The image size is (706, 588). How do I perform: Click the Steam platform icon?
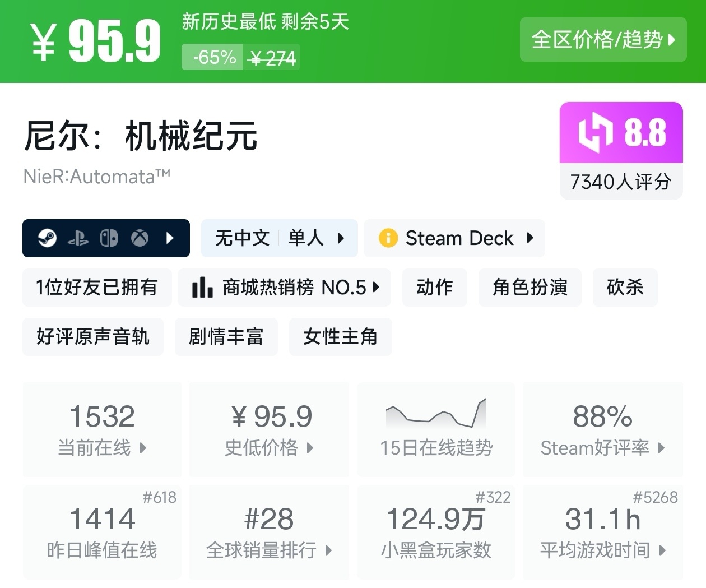(x=47, y=238)
